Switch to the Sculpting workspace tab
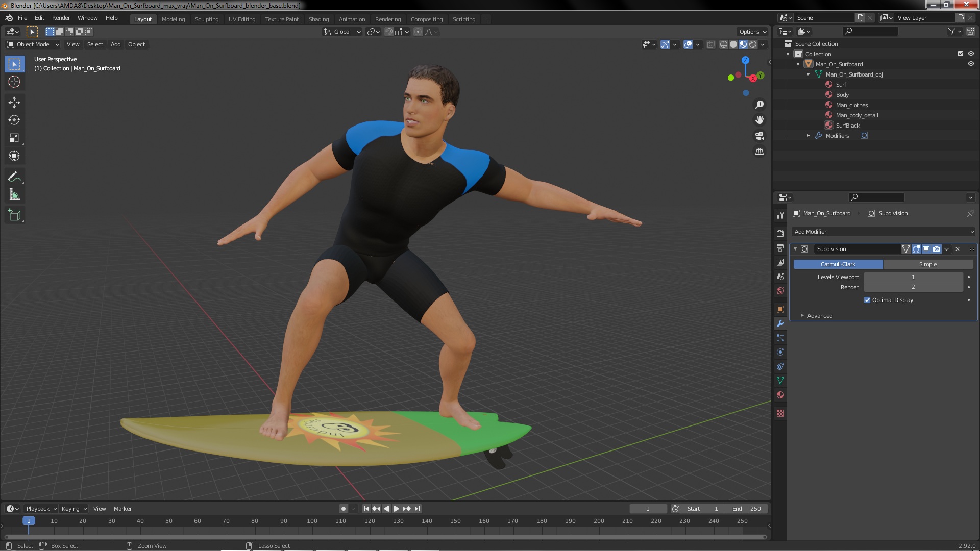Viewport: 980px width, 551px height. tap(206, 19)
